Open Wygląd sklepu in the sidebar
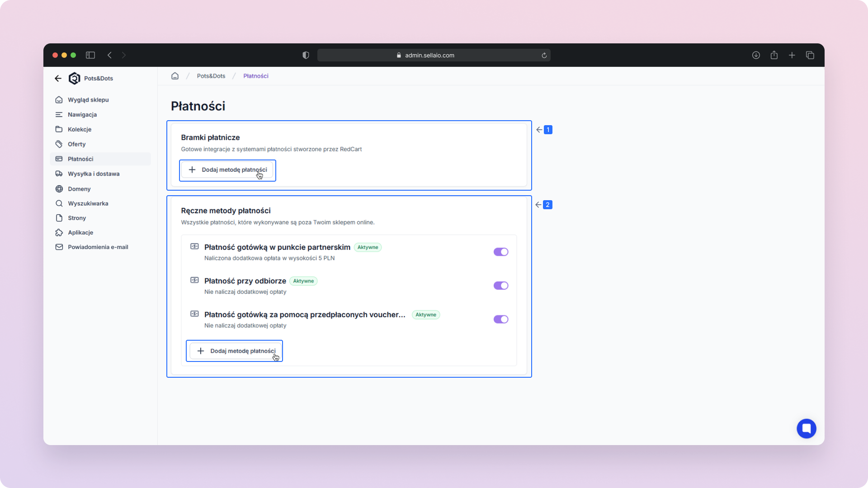The height and width of the screenshot is (488, 868). (x=88, y=100)
